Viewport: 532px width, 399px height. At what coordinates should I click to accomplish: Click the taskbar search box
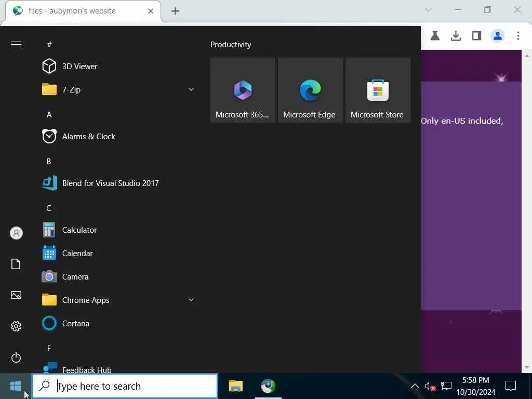(x=125, y=386)
